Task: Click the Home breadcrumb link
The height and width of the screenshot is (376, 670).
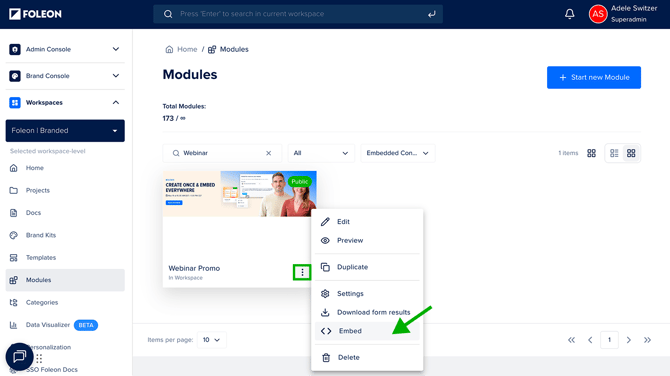Action: coord(187,49)
